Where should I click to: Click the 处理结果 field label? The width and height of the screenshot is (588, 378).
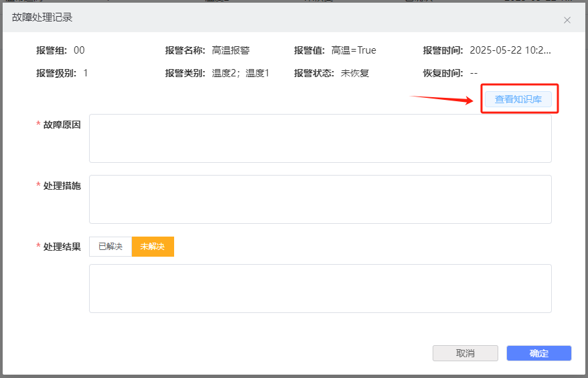pos(62,247)
